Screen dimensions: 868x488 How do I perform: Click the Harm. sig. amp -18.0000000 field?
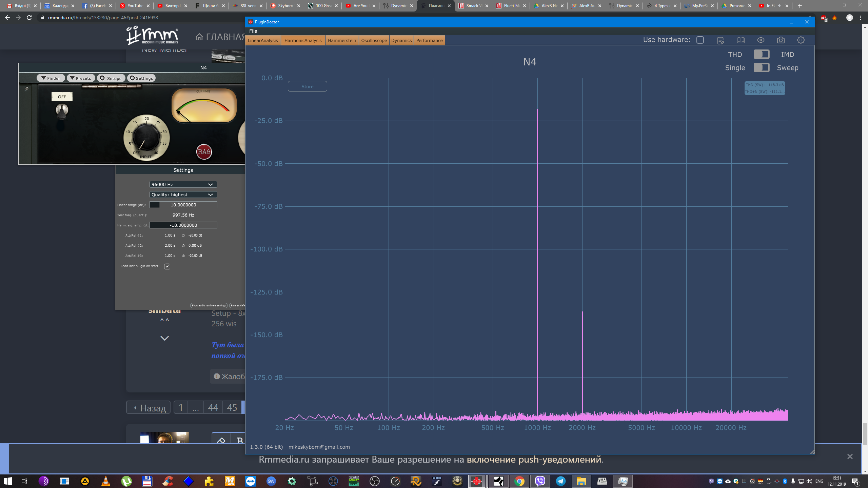(x=183, y=225)
